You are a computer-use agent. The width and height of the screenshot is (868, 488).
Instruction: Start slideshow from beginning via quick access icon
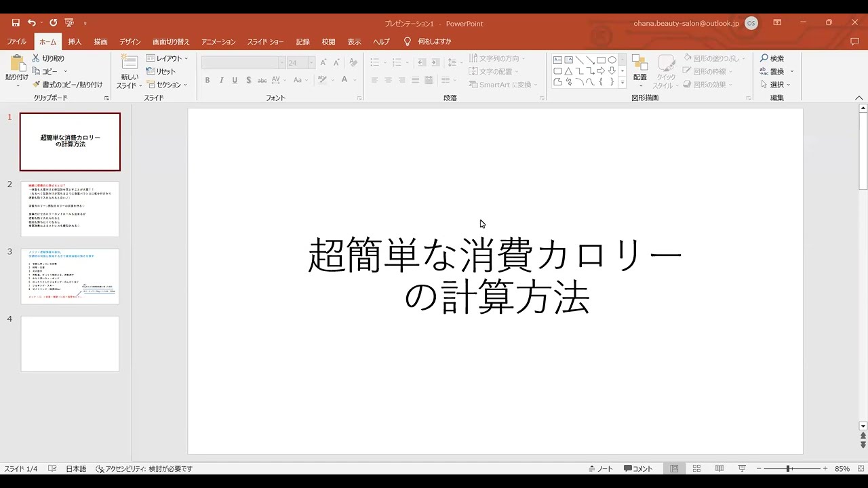(69, 23)
